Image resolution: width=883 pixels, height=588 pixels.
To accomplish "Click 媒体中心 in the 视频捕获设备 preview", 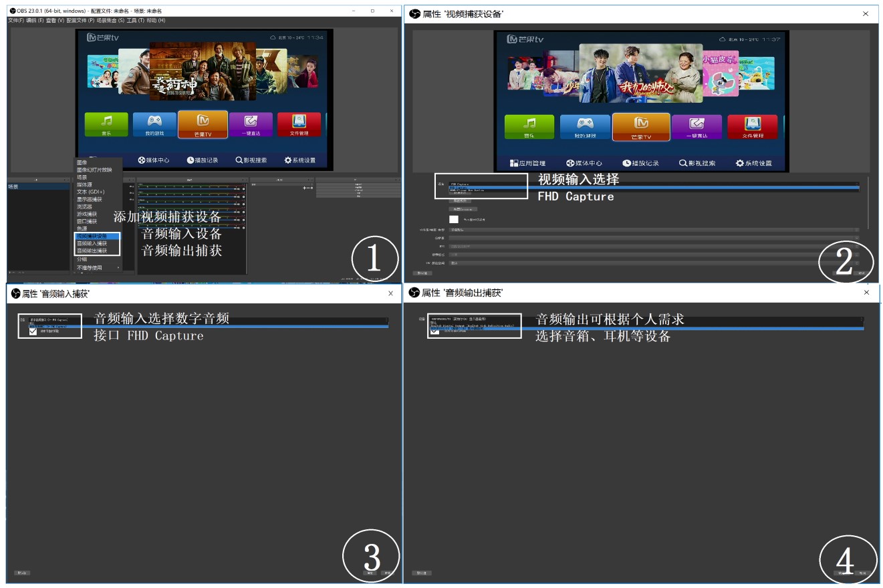I will click(x=584, y=163).
